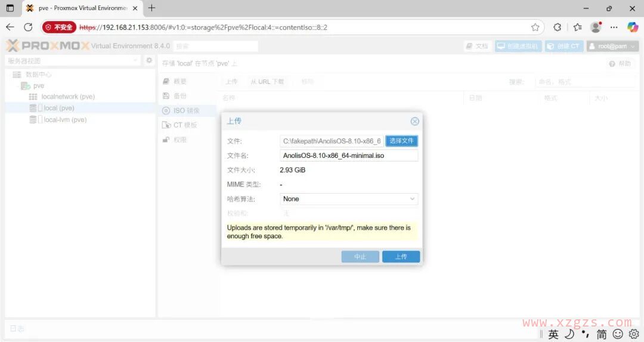644x342 pixels.
Task: Click the blue 上传 button in dialog
Action: [401, 257]
